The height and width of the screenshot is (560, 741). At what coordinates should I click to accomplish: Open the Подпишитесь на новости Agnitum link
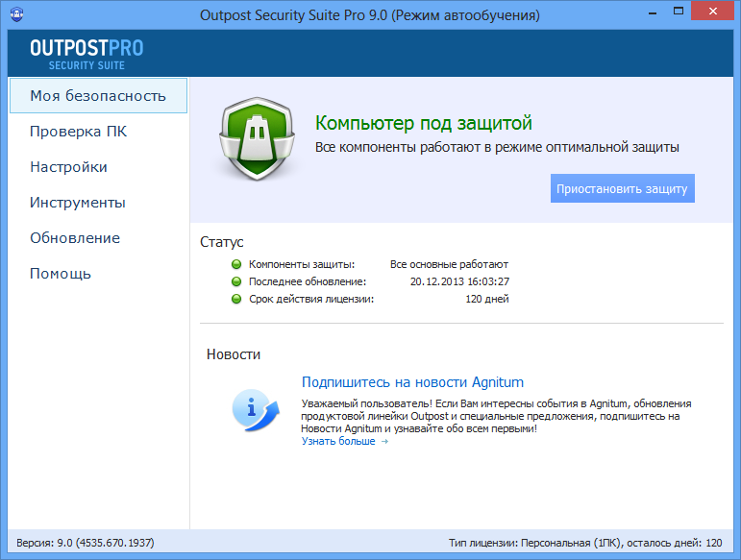click(412, 382)
